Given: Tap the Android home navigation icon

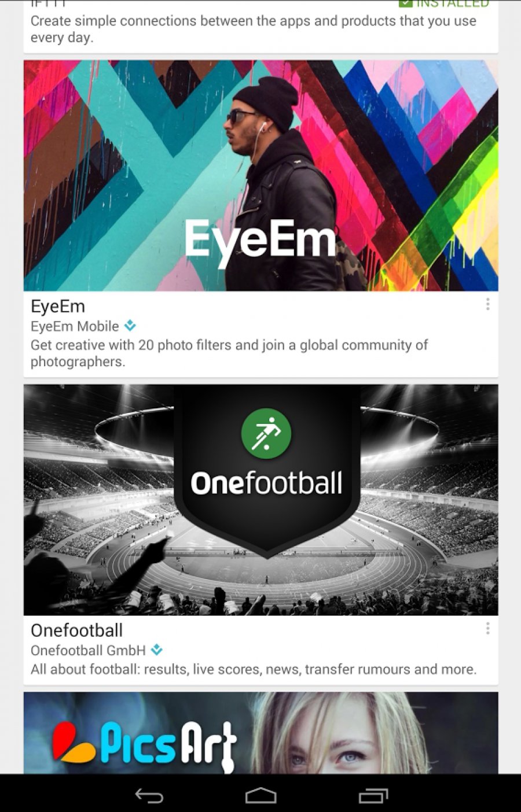Looking at the screenshot, I should (x=260, y=796).
